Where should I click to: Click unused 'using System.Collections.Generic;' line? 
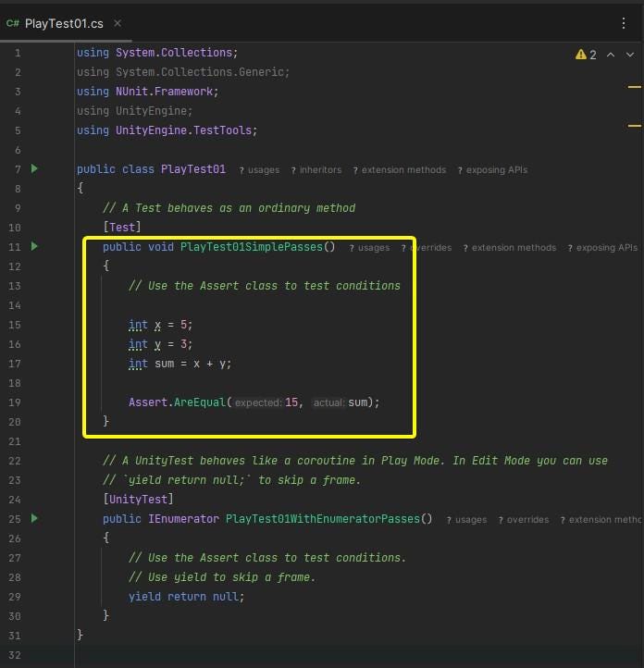183,72
